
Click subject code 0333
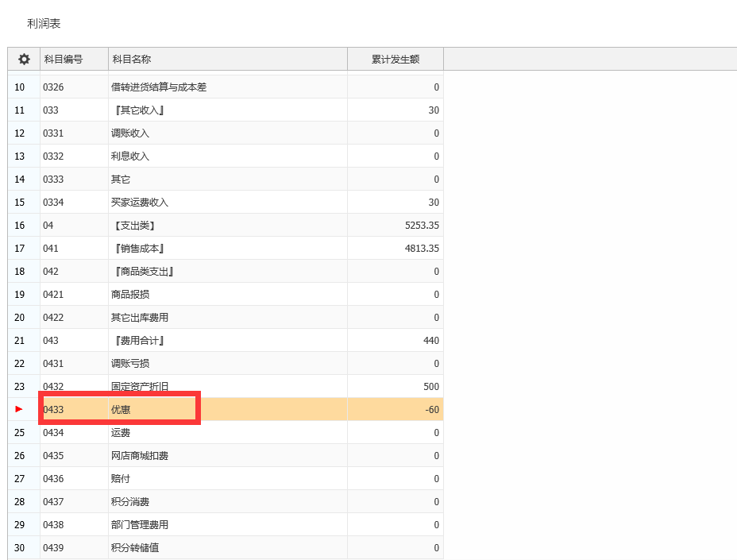tap(53, 180)
